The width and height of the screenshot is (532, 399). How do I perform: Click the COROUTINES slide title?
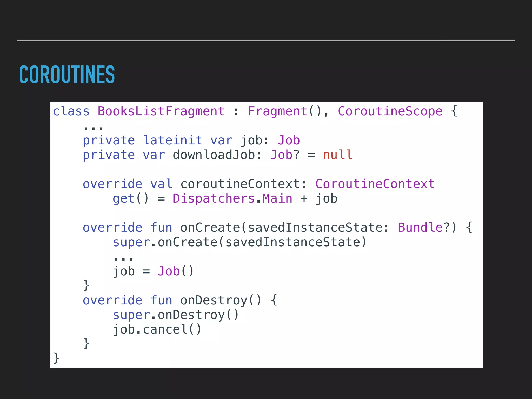click(x=67, y=75)
